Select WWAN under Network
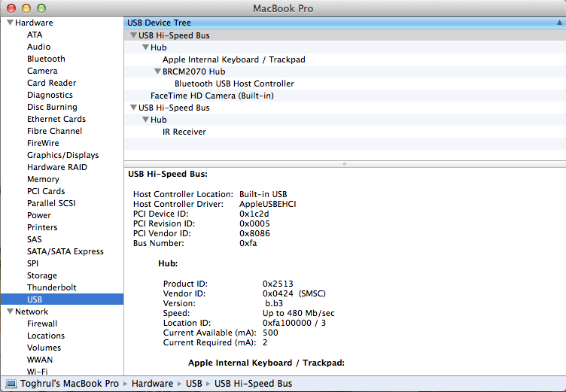Screen dimensions: 566x392 click(x=40, y=360)
